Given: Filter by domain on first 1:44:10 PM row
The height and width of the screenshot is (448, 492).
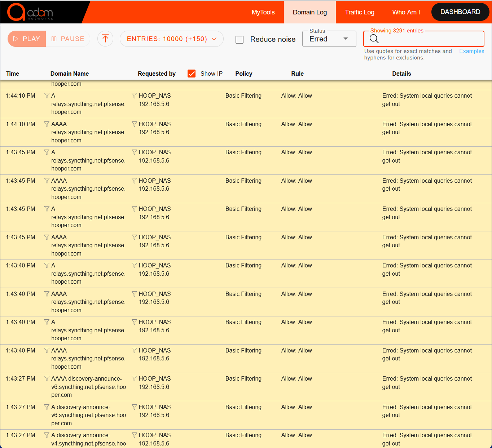Looking at the screenshot, I should coord(47,96).
